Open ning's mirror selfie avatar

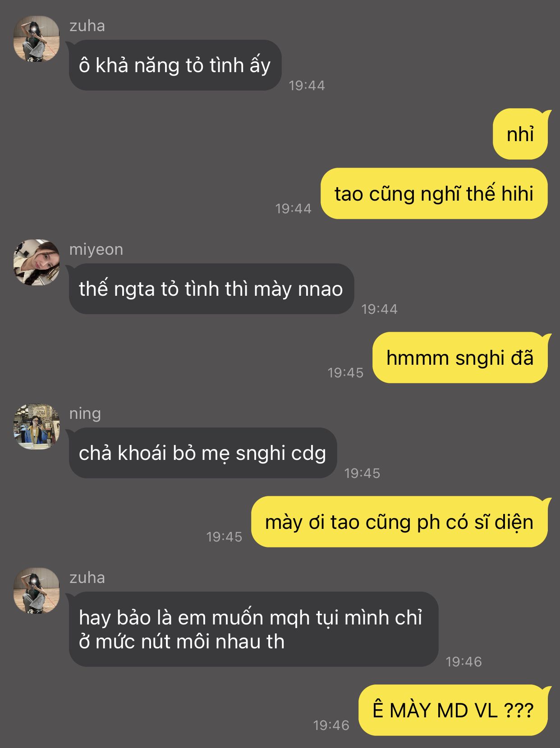(37, 427)
